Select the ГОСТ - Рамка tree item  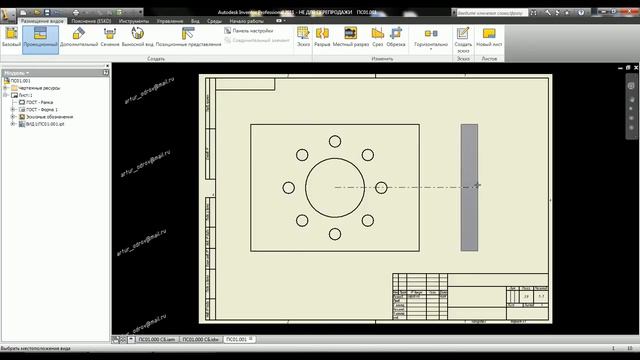tap(36, 102)
